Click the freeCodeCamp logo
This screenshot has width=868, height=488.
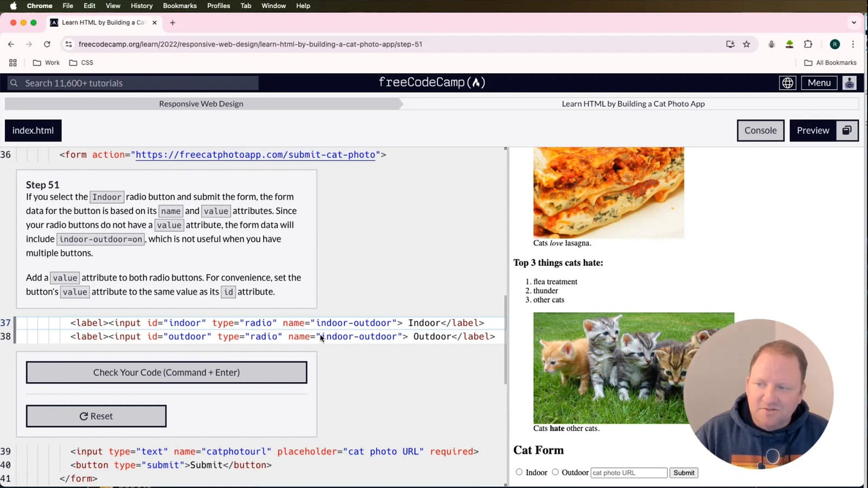click(432, 82)
